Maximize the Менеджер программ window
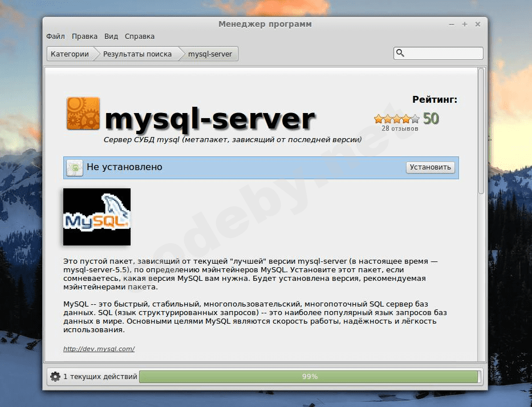The height and width of the screenshot is (407, 532). pyautogui.click(x=465, y=24)
